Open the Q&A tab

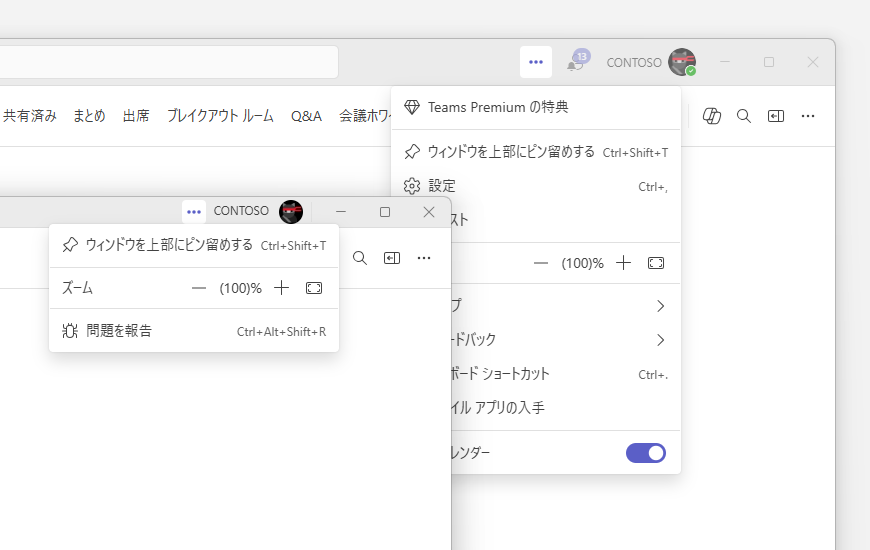pos(306,116)
